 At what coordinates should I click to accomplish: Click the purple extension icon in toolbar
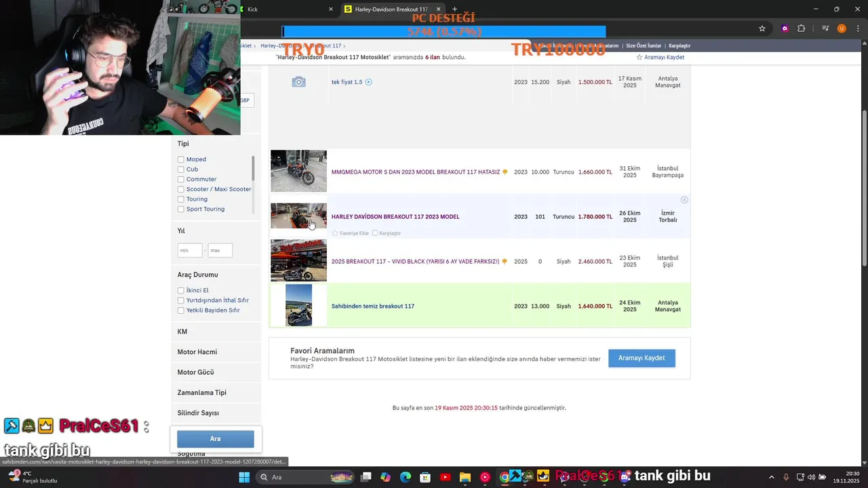tap(785, 28)
